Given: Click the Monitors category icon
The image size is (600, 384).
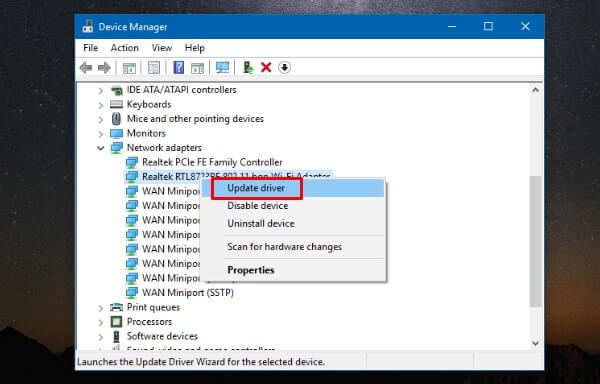Looking at the screenshot, I should point(116,133).
